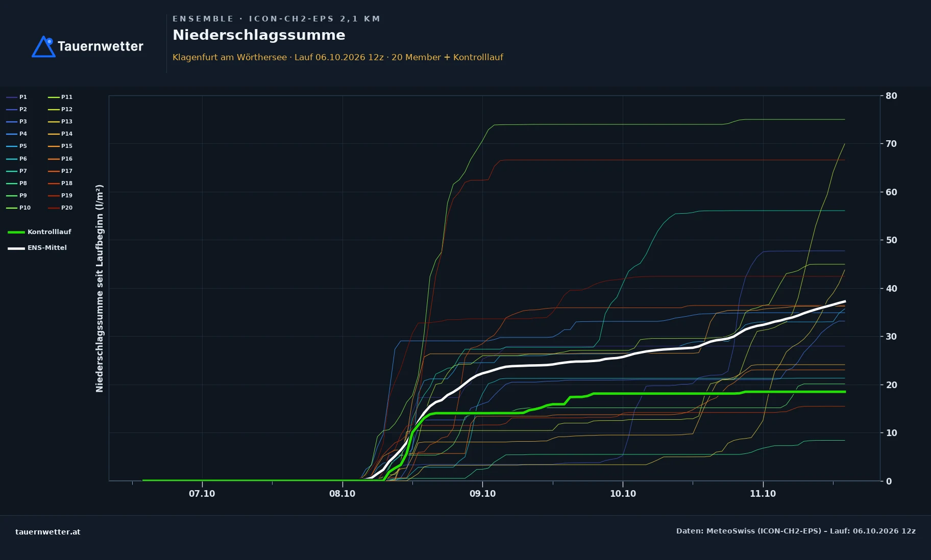The image size is (931, 560).
Task: Click the P15 legend item
Action: (60, 146)
